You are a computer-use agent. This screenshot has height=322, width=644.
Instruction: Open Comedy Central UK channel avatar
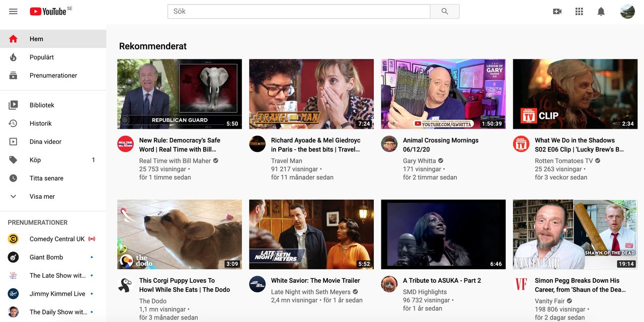(13, 239)
